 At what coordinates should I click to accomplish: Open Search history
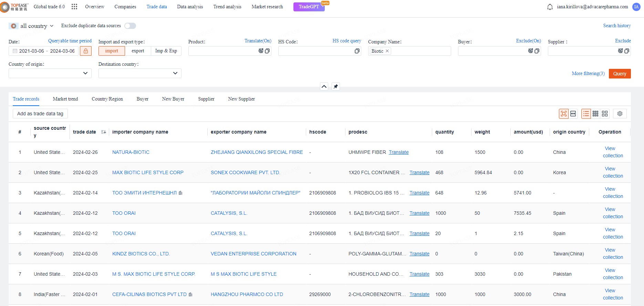[617, 25]
